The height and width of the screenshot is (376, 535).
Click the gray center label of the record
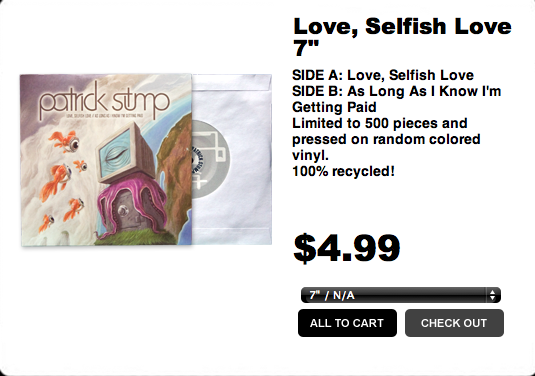click(211, 159)
